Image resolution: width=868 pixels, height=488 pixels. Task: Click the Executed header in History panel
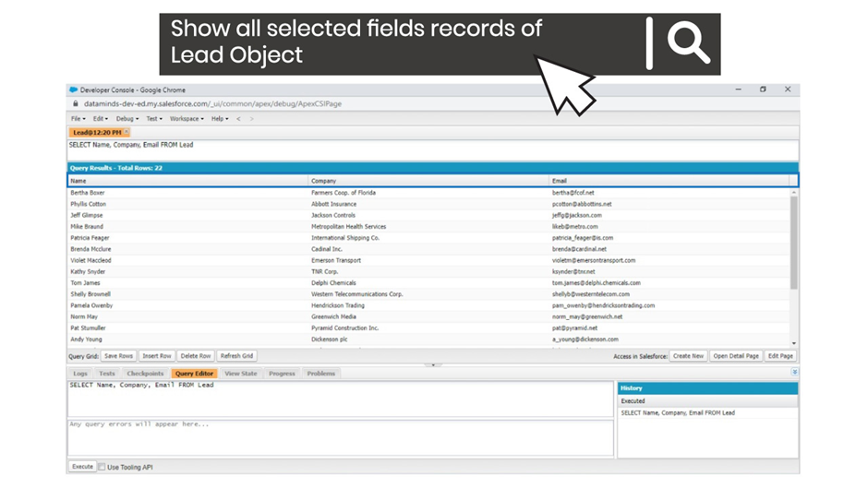(707, 400)
